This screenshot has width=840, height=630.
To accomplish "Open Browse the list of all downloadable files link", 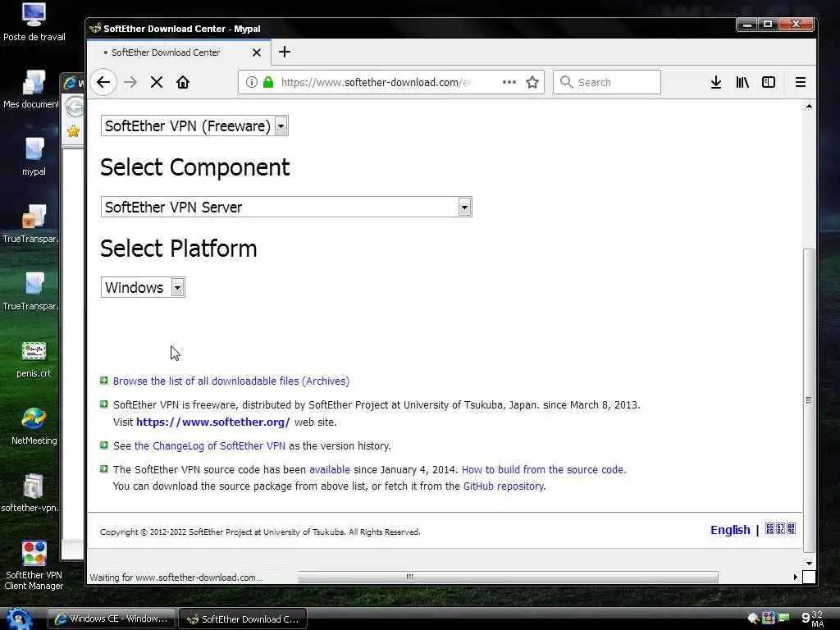I will (x=231, y=381).
